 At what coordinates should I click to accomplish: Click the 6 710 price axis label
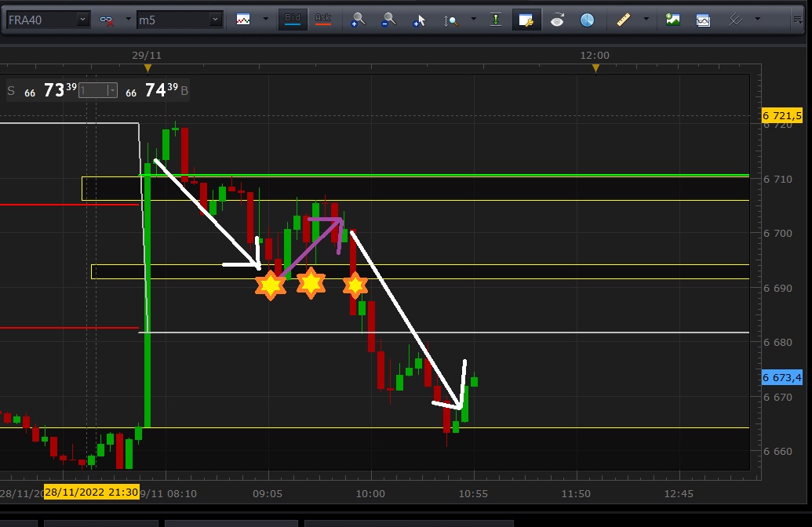pos(777,179)
